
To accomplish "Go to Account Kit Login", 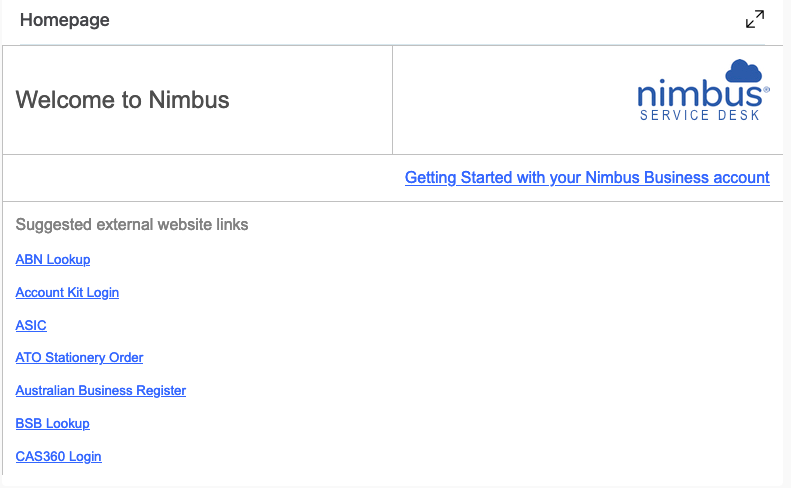I will tap(67, 293).
